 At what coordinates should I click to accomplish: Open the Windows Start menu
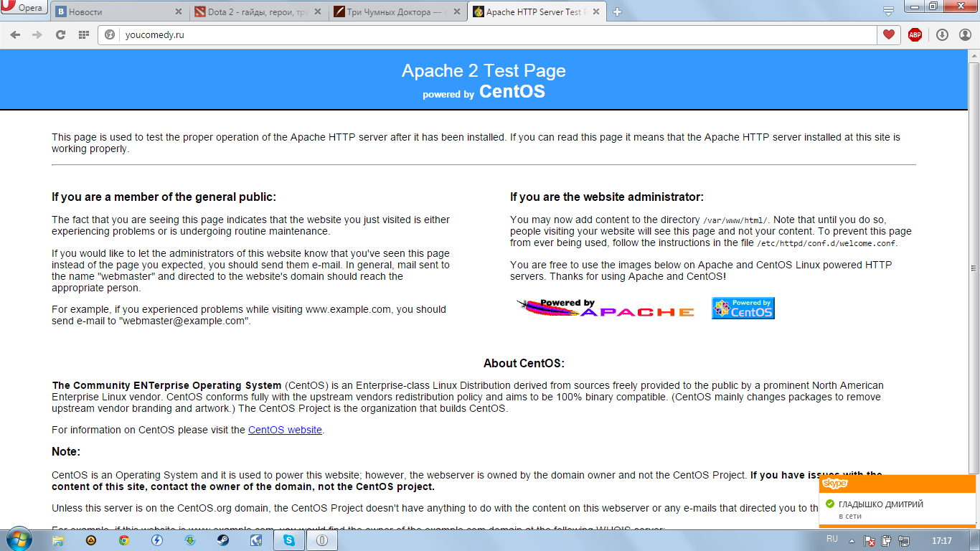(x=19, y=540)
